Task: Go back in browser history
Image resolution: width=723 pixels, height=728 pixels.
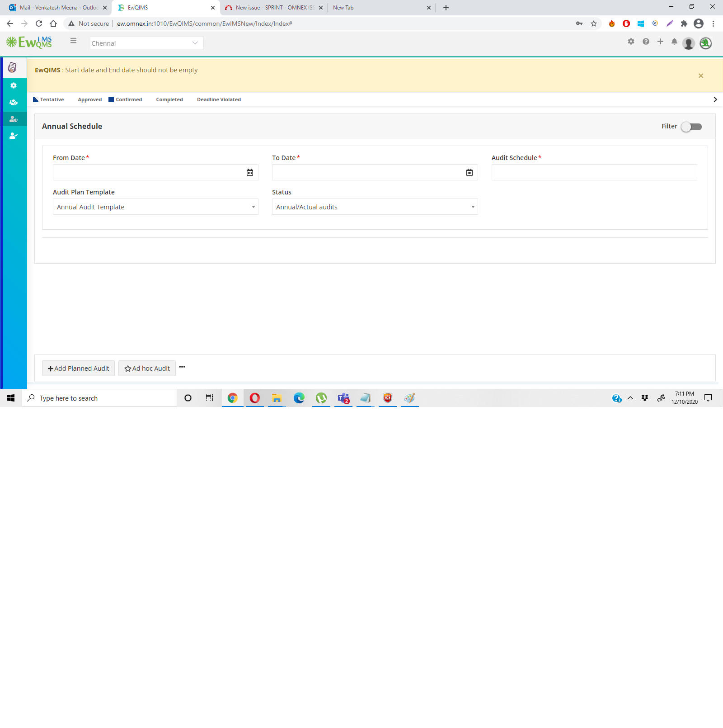Action: pyautogui.click(x=10, y=24)
